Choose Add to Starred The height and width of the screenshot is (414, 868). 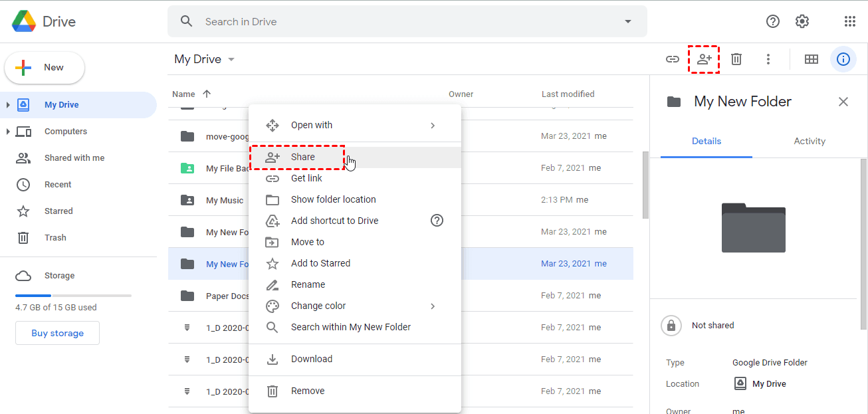pyautogui.click(x=355, y=264)
